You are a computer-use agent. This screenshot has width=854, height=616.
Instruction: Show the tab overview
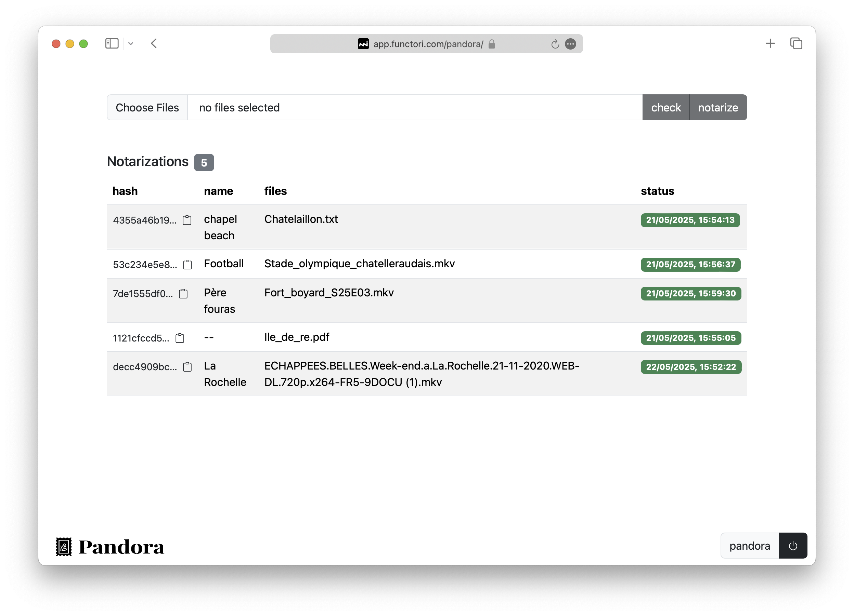pyautogui.click(x=796, y=44)
